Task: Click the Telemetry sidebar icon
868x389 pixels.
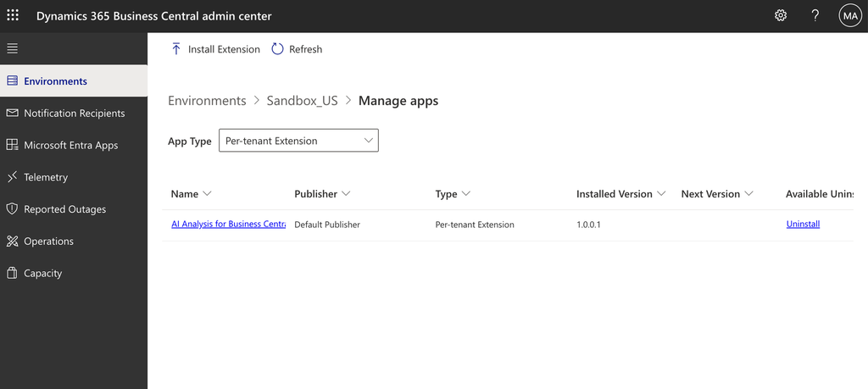Action: pos(12,177)
